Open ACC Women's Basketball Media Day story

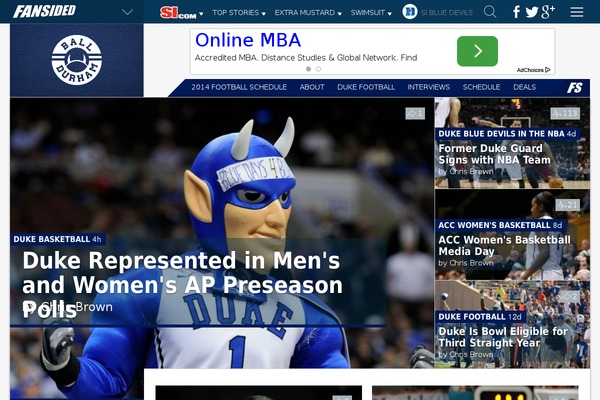point(504,245)
